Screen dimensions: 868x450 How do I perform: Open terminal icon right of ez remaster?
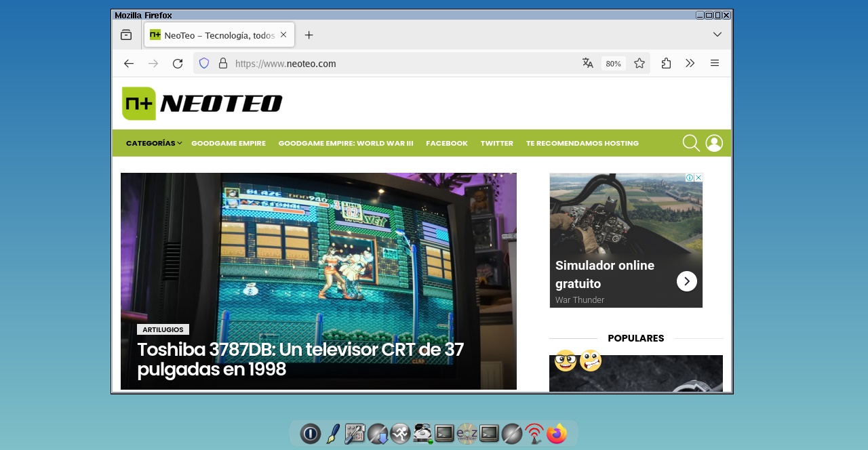click(x=489, y=433)
